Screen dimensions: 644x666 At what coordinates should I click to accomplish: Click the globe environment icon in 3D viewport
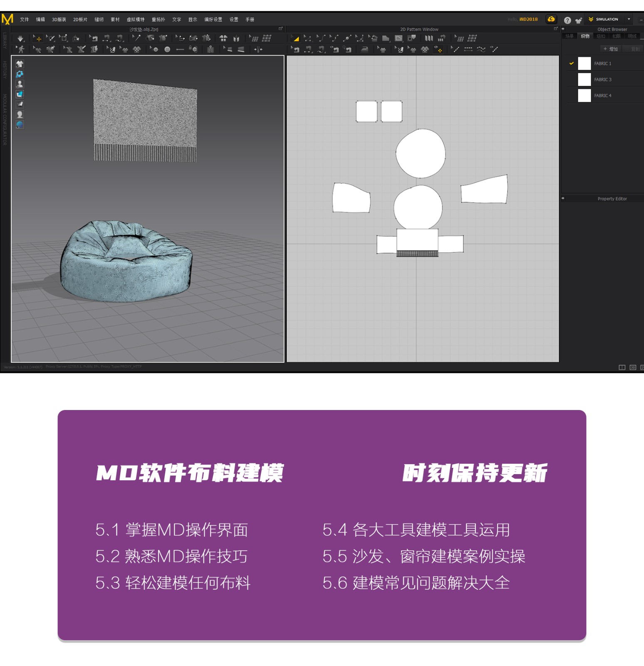20,124
